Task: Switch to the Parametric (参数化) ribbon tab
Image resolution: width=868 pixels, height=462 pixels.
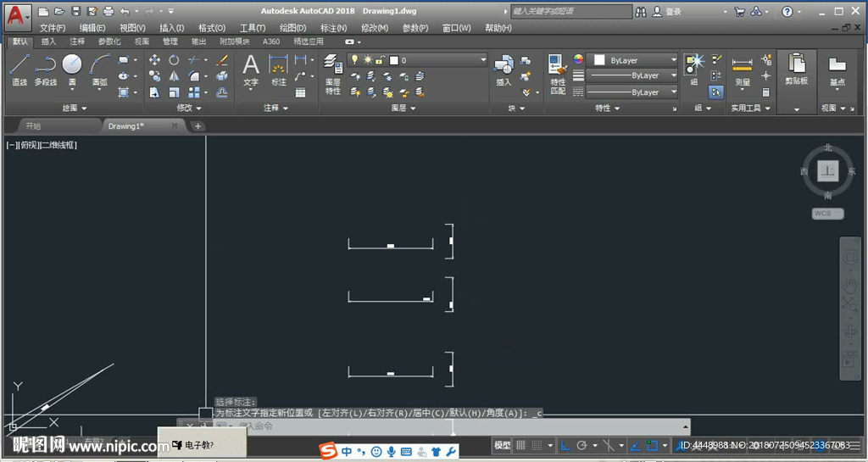Action: coord(109,42)
